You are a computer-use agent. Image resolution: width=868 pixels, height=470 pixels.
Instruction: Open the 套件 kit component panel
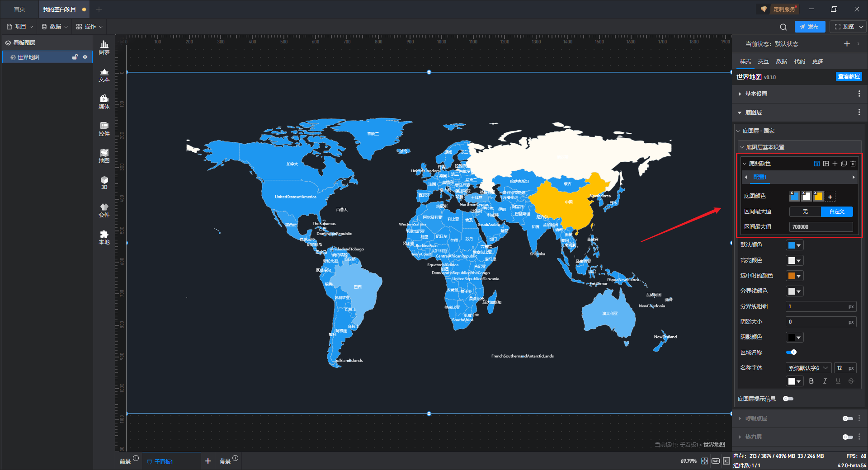104,210
